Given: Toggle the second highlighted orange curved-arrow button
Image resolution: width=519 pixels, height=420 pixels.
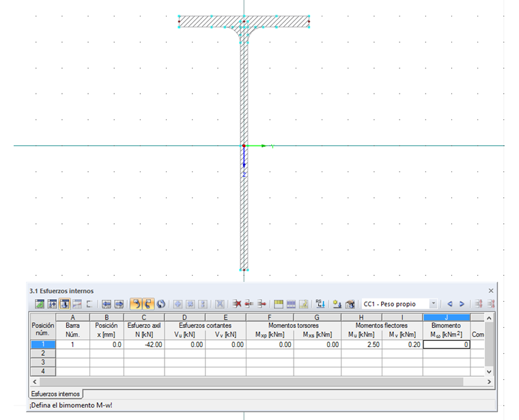Looking at the screenshot, I should [148, 304].
